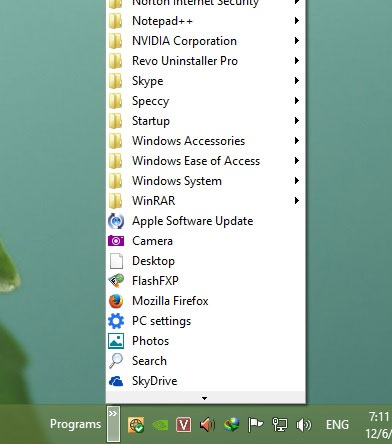
Task: Open the taskbar clock showing 7:11
Action: [x=379, y=425]
